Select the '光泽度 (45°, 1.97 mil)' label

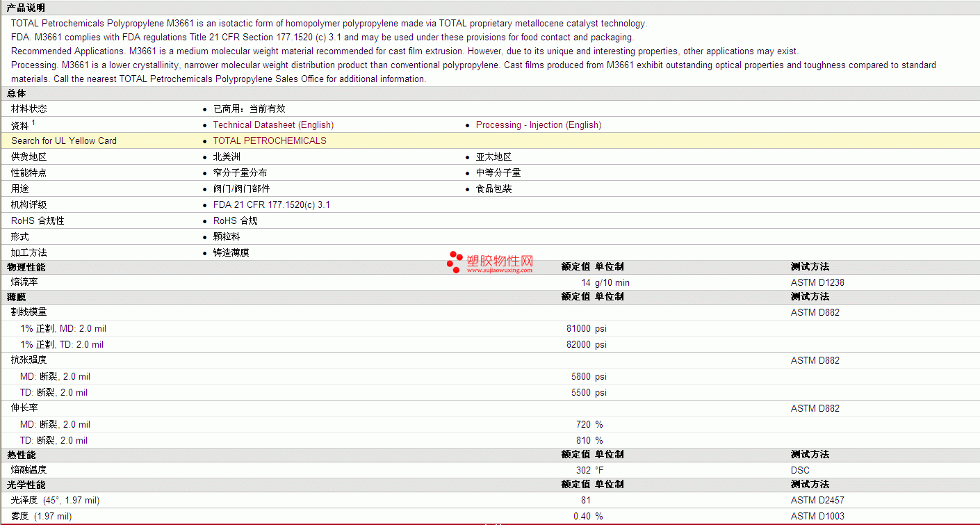pos(56,500)
